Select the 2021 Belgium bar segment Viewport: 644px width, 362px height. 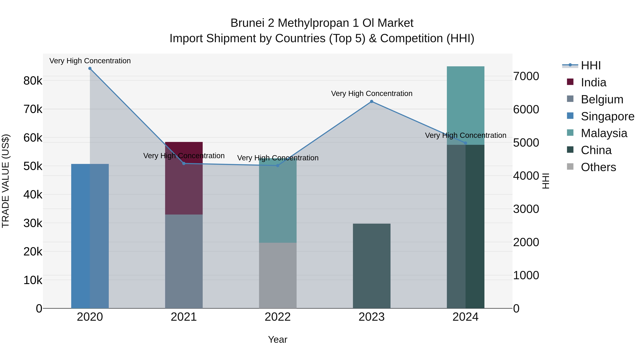[x=184, y=261]
